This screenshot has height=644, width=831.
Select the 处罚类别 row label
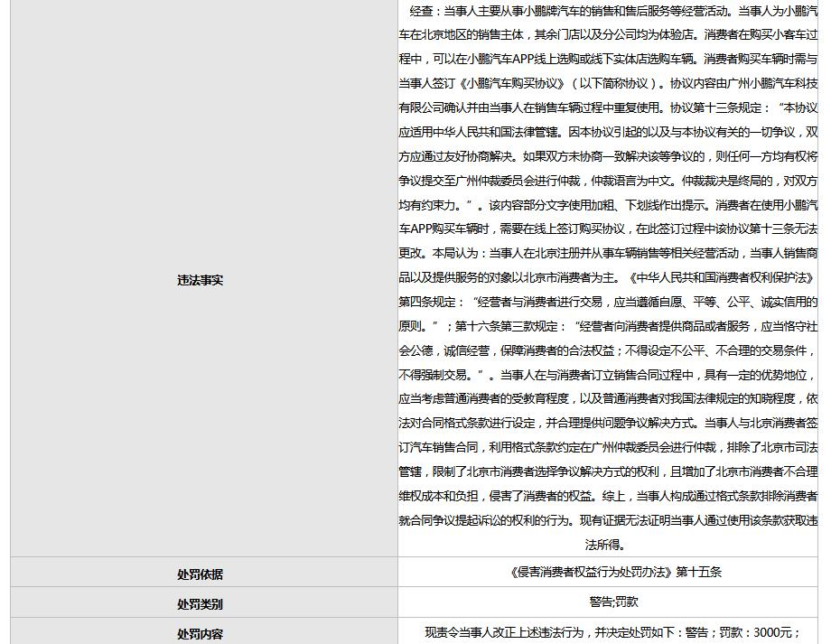(x=200, y=604)
